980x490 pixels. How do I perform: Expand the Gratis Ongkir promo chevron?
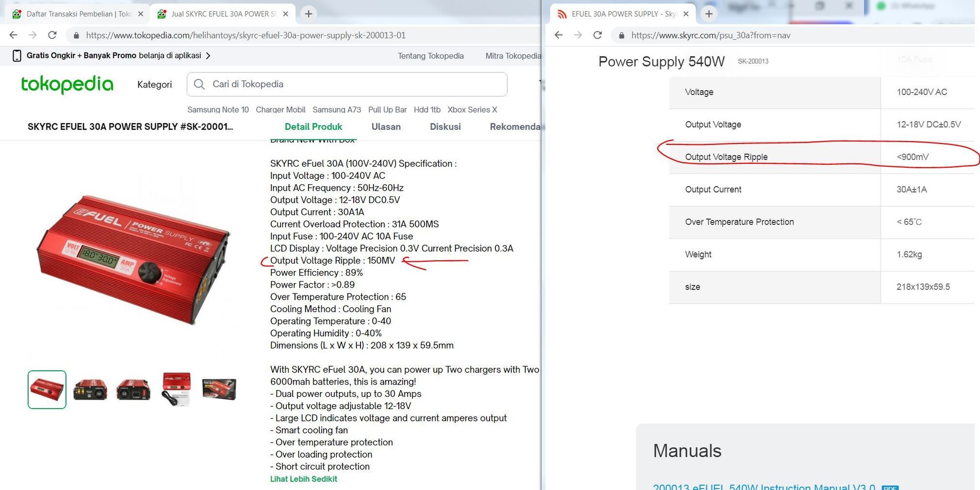point(208,56)
